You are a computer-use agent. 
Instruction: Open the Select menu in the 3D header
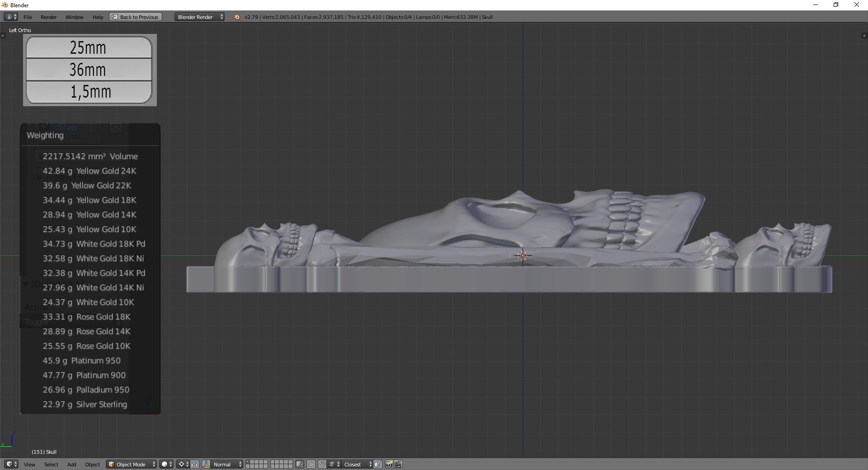pyautogui.click(x=51, y=464)
